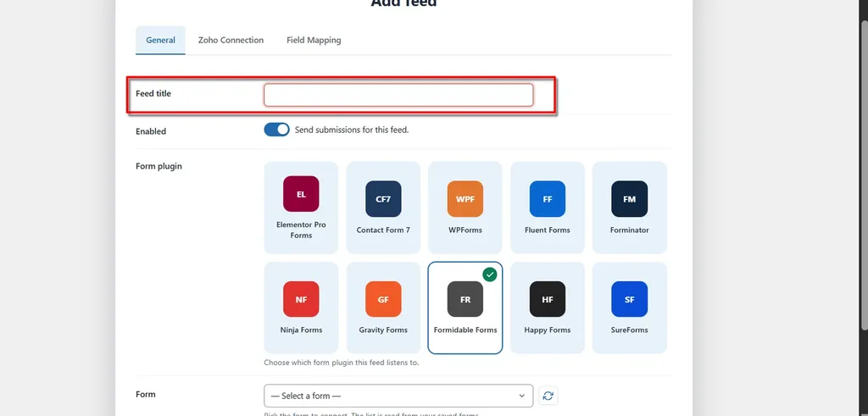Click the 'WPForms' card label
Viewport: 868px width, 416px height.
pos(465,230)
